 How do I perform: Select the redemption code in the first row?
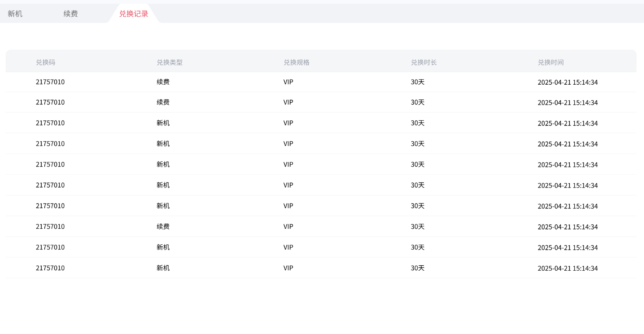50,82
